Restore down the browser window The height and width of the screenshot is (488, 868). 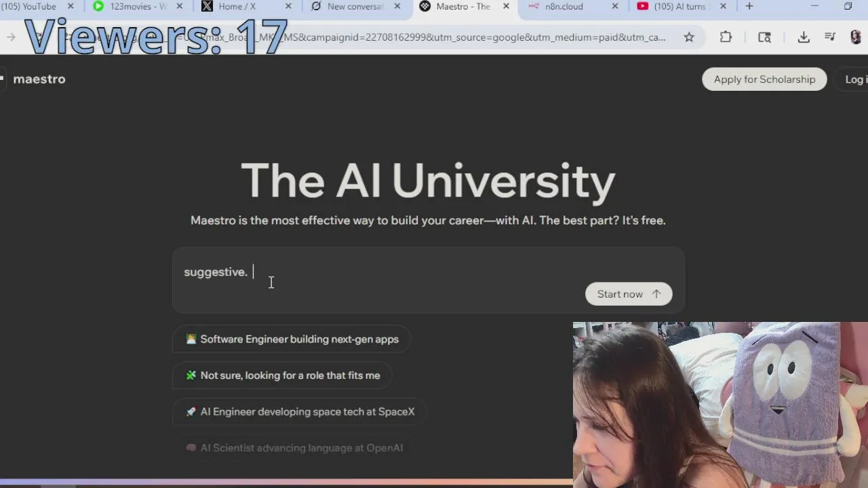[x=848, y=7]
